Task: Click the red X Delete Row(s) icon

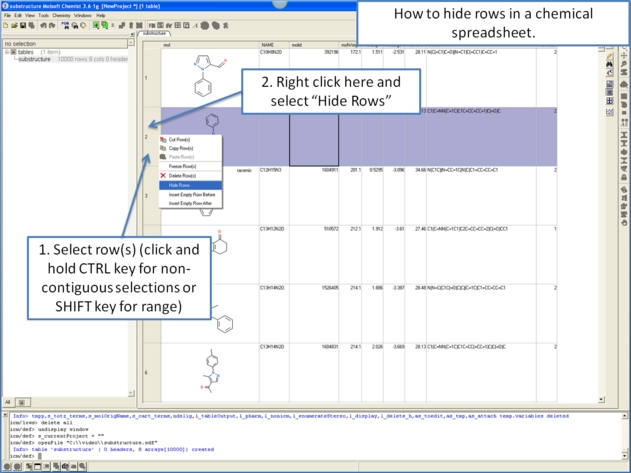Action: 163,175
